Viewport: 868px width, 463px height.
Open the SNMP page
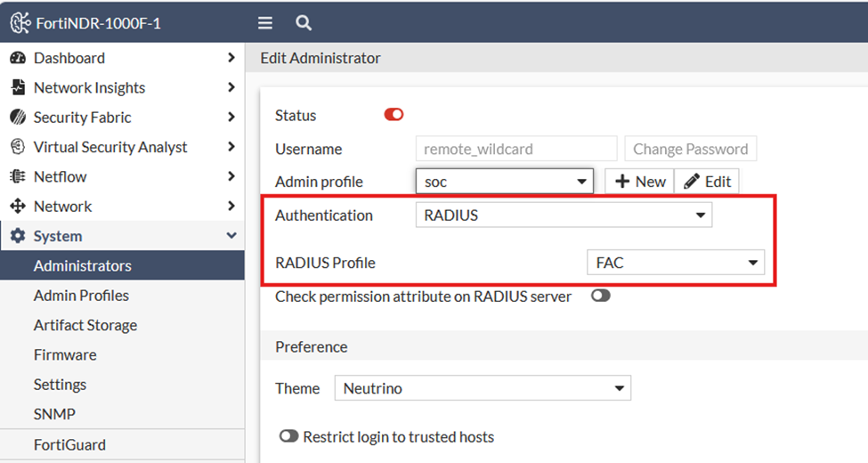pyautogui.click(x=122, y=414)
